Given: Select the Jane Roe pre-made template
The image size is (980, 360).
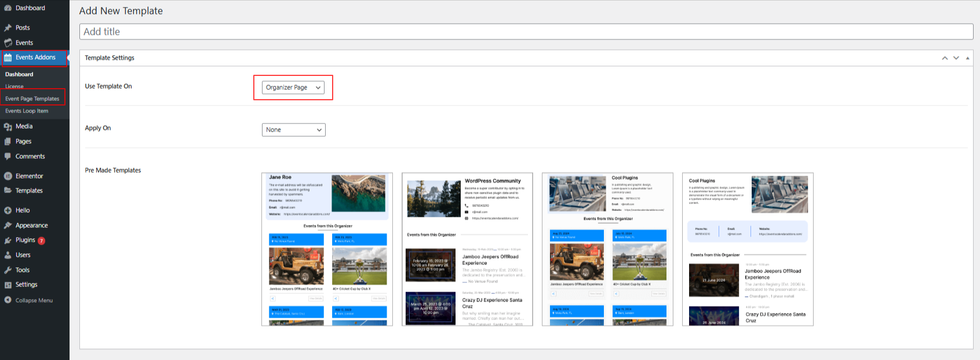Looking at the screenshot, I should [327, 249].
